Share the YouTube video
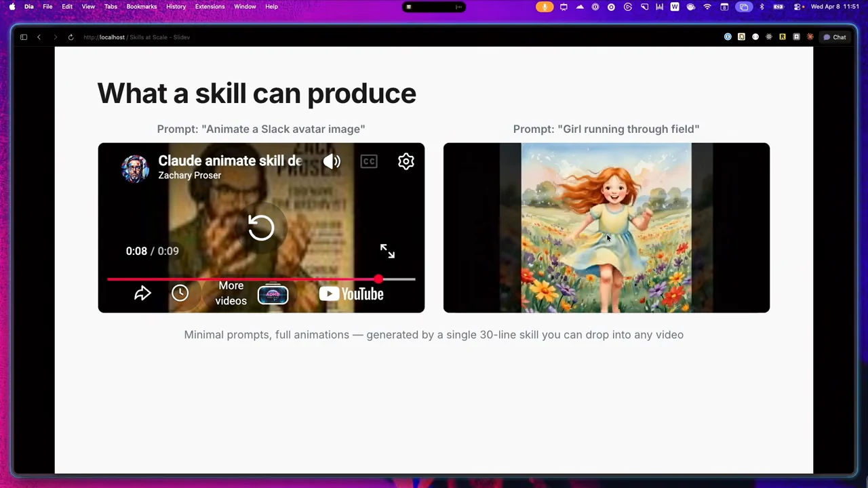The image size is (868, 488). point(142,293)
